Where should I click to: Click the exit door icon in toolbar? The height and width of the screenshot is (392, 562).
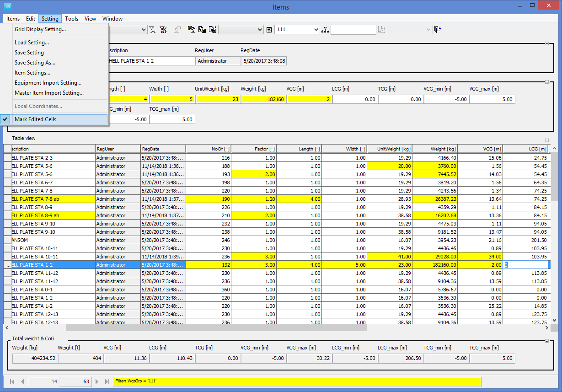click(438, 30)
